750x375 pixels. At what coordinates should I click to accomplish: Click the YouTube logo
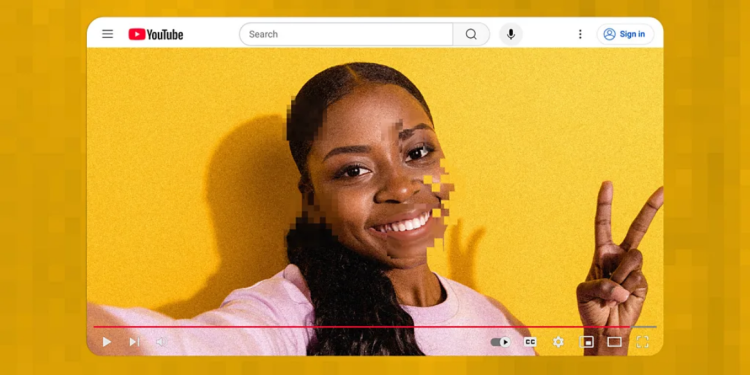click(156, 34)
